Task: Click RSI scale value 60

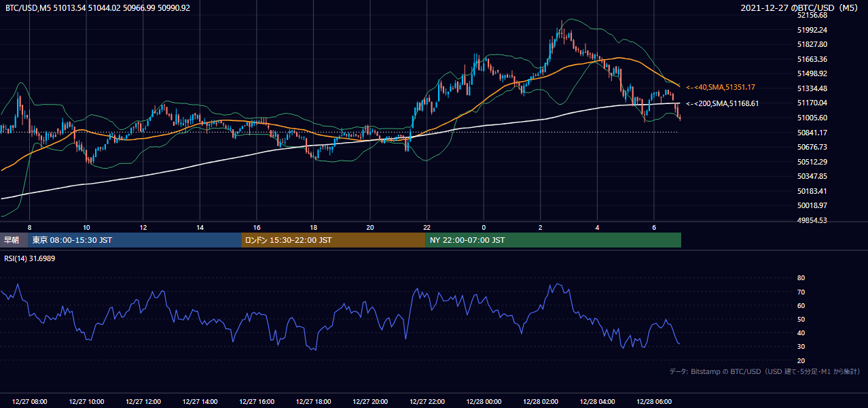Action: (801, 305)
